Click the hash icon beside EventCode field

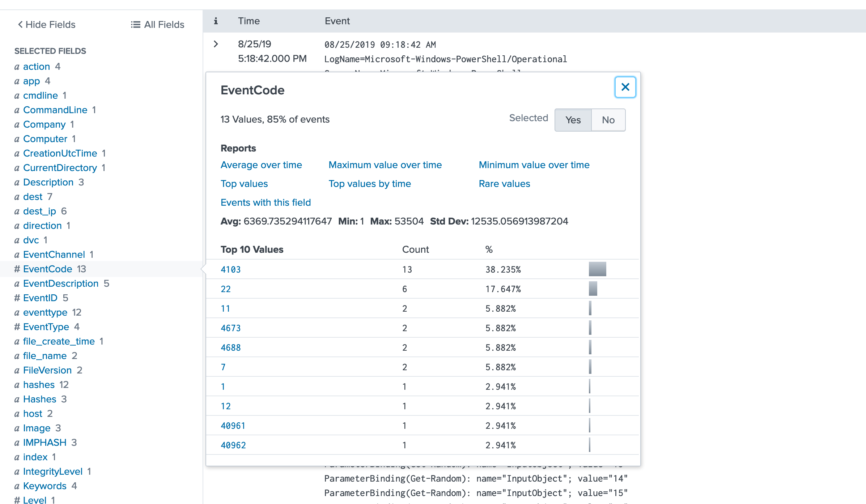coord(17,269)
